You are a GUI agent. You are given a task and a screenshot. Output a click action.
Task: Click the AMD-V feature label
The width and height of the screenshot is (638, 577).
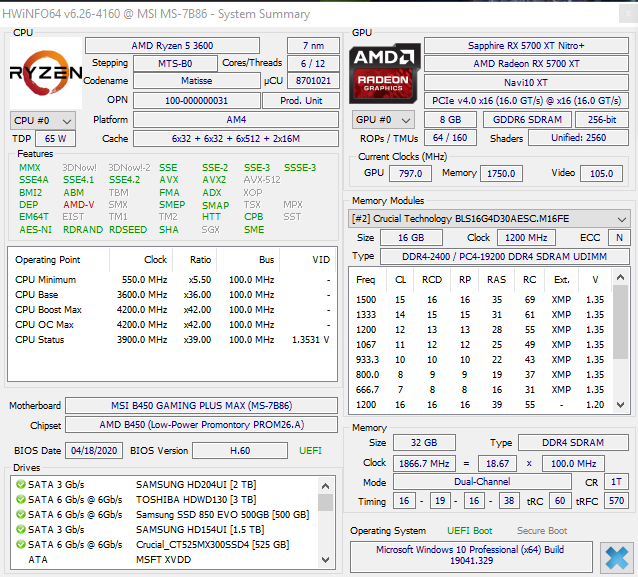tap(79, 205)
